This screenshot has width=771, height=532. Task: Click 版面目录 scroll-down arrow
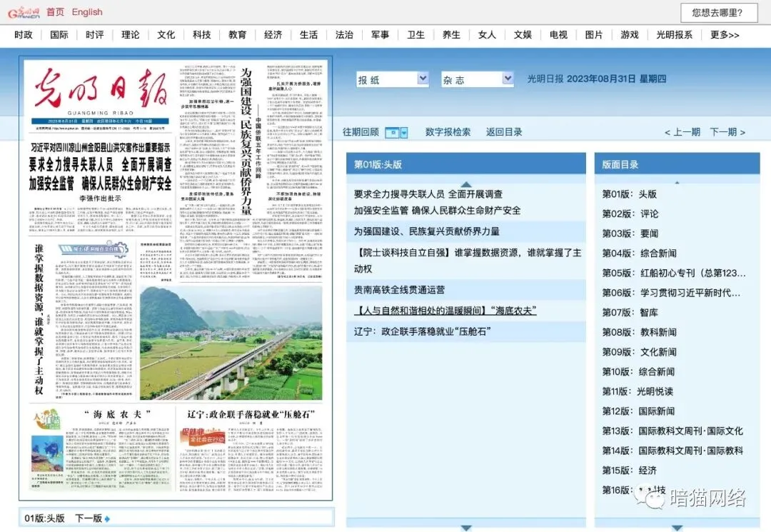(x=677, y=528)
